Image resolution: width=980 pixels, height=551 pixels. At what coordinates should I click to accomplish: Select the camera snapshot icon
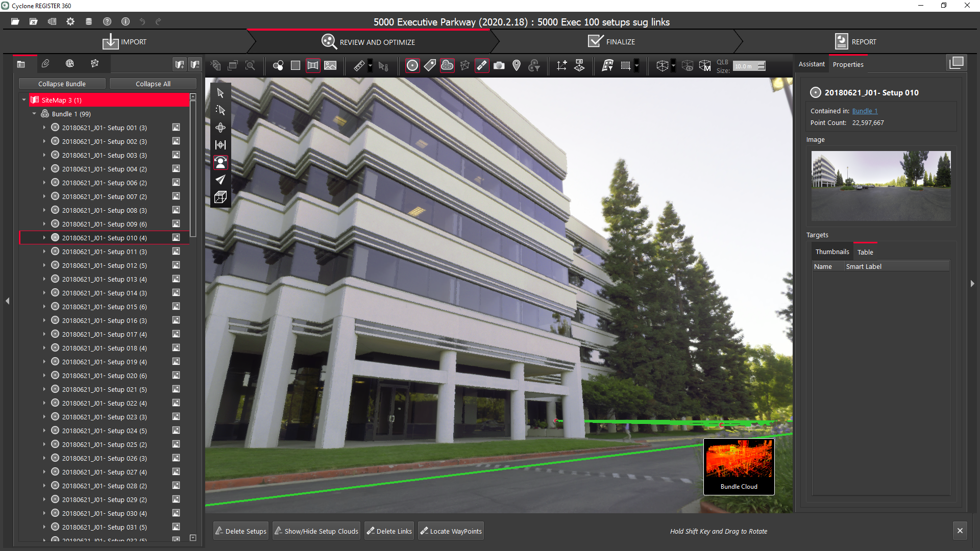(x=499, y=66)
